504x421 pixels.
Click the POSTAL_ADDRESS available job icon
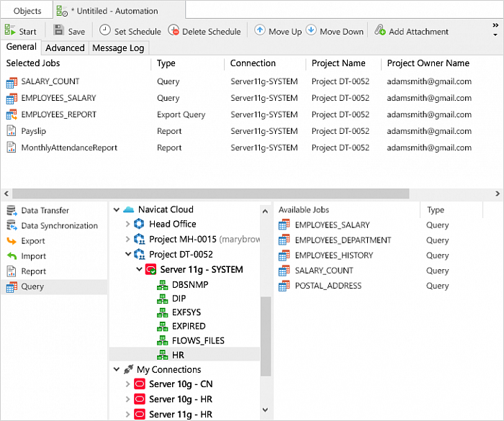pos(284,286)
